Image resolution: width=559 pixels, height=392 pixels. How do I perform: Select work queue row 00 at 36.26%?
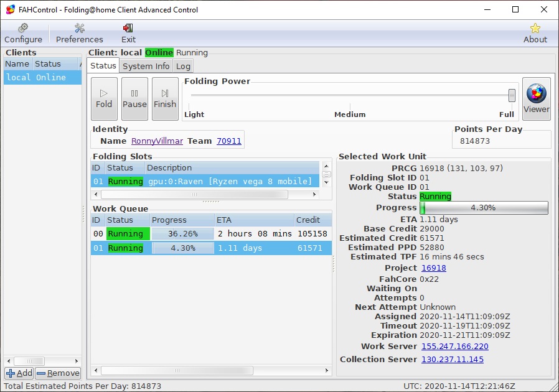pyautogui.click(x=212, y=234)
